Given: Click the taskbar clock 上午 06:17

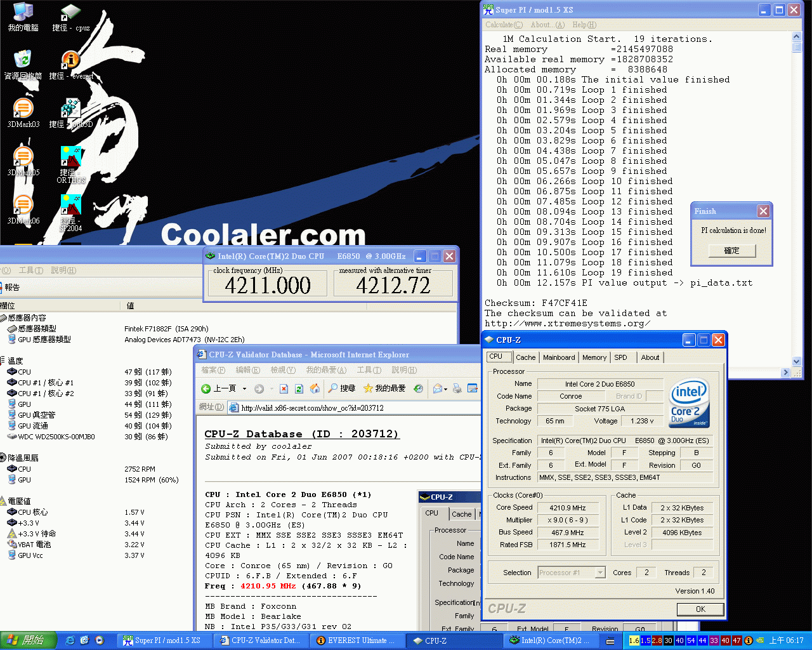Looking at the screenshot, I should click(786, 640).
